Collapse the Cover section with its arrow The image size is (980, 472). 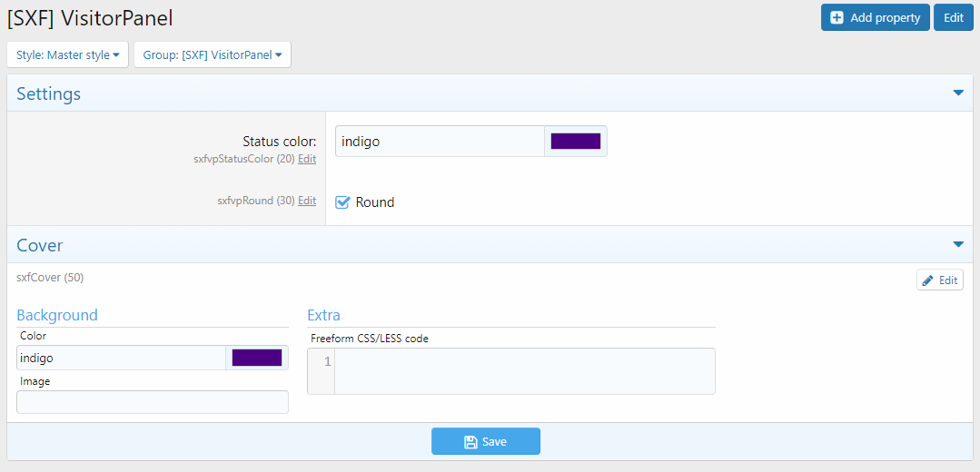click(957, 244)
